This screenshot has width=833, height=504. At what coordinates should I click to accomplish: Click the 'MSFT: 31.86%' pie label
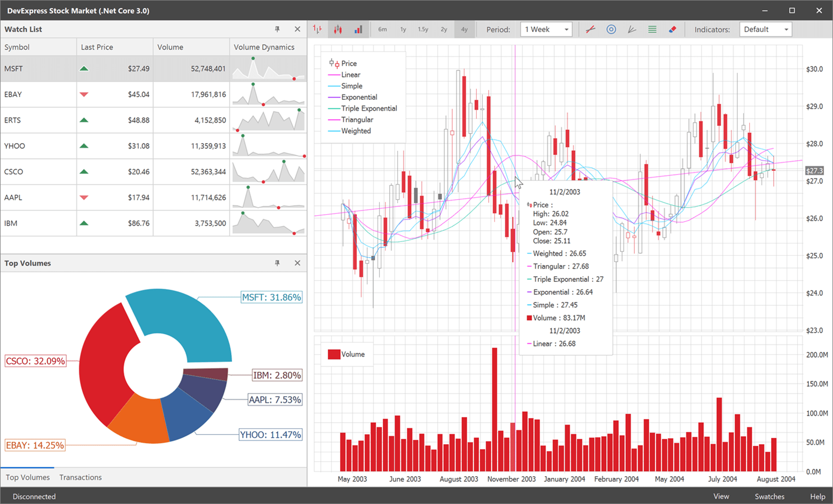coord(272,297)
